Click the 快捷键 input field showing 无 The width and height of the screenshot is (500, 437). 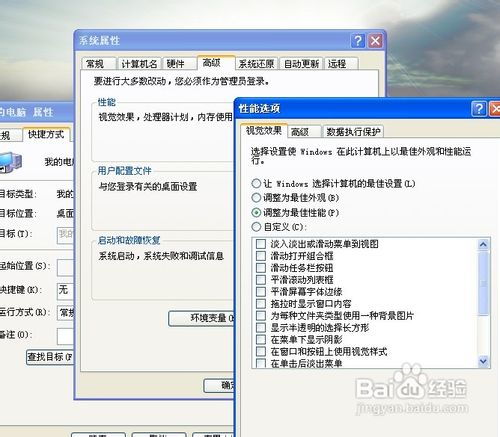click(x=65, y=291)
